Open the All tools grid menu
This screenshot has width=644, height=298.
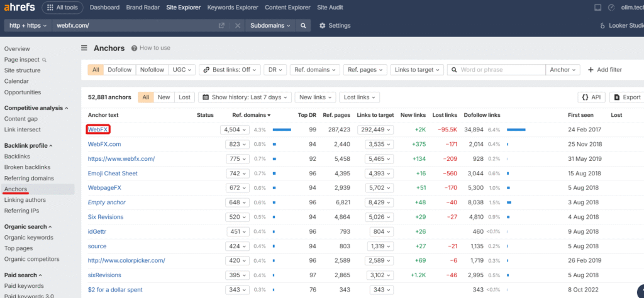pyautogui.click(x=62, y=8)
